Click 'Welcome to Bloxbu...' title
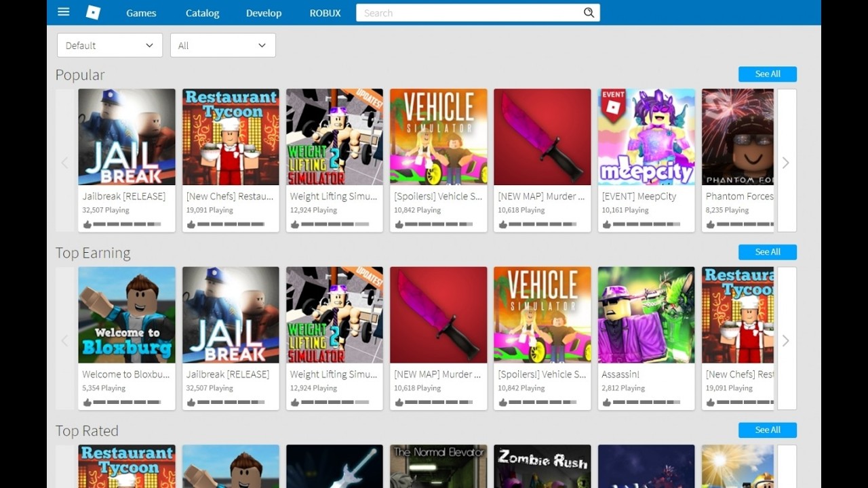Viewport: 868px width, 488px height. (x=126, y=374)
